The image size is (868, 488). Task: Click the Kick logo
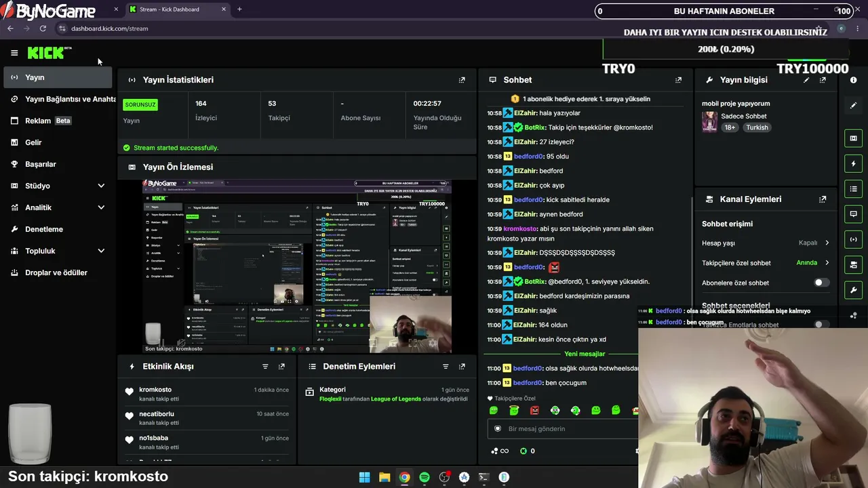click(x=49, y=53)
